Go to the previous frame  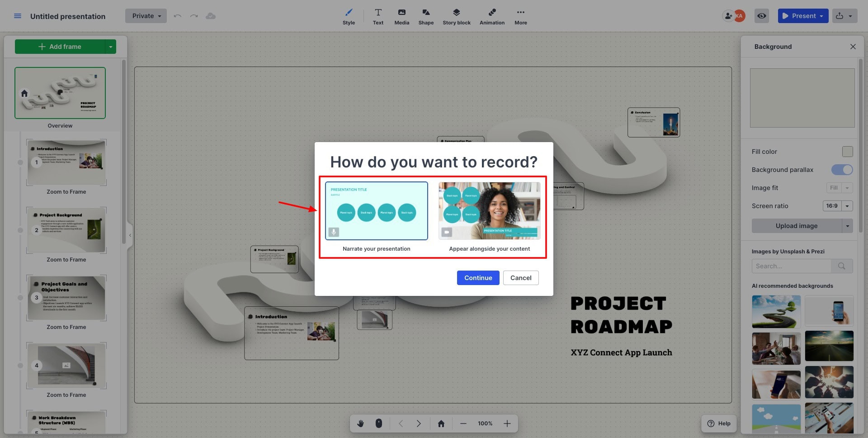click(x=401, y=424)
